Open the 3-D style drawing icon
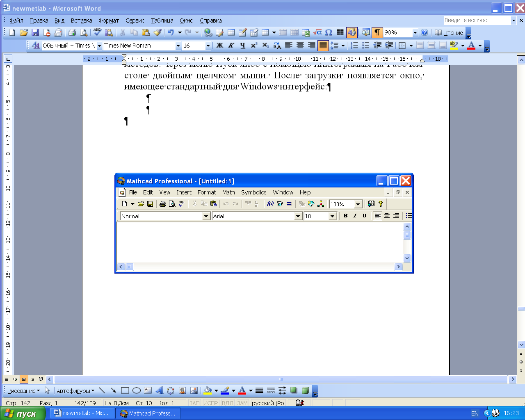This screenshot has height=420, width=525. click(306, 390)
